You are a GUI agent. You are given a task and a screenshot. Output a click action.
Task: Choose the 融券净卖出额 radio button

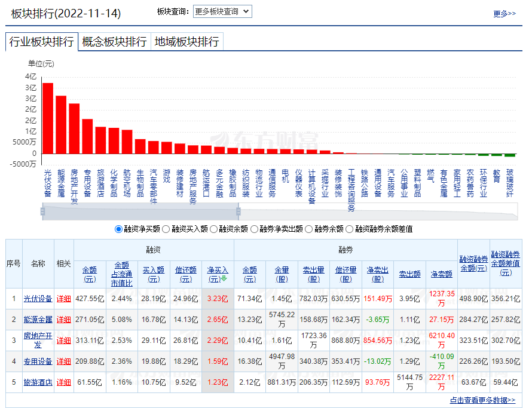255,229
